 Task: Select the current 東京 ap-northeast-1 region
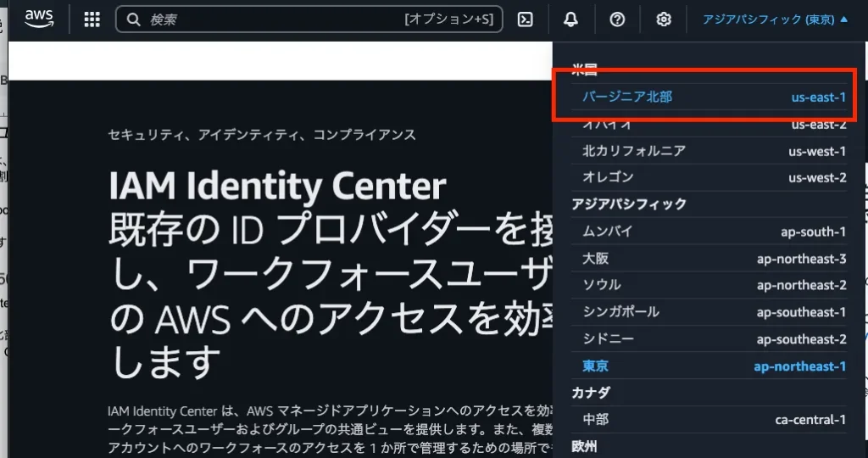(x=714, y=366)
